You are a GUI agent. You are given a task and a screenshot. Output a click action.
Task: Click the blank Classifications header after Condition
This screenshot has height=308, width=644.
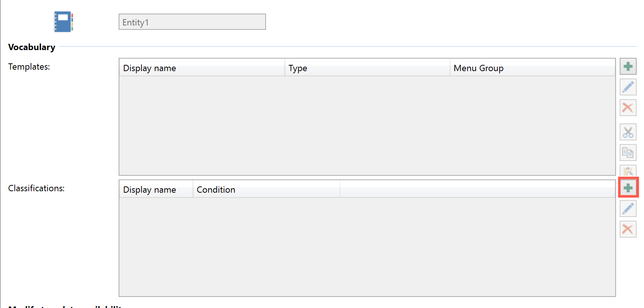(x=477, y=190)
